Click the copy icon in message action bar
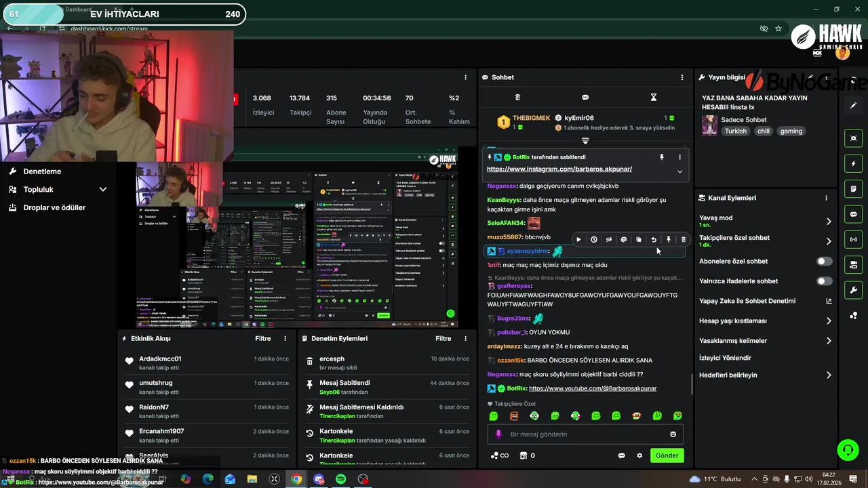This screenshot has height=488, width=868. click(639, 239)
